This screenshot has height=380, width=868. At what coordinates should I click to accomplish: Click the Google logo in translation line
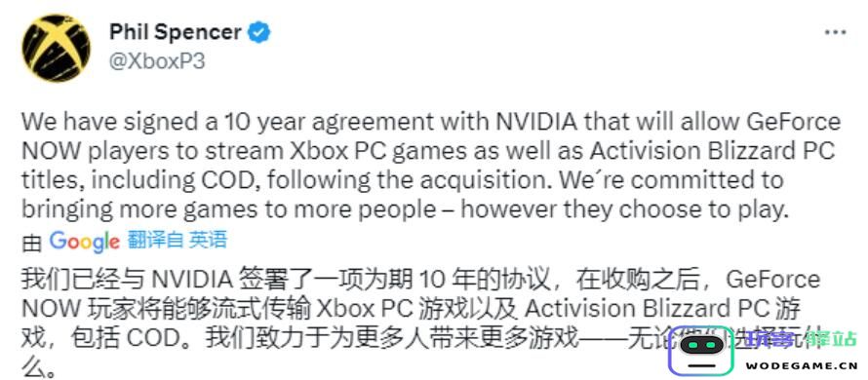pos(84,242)
